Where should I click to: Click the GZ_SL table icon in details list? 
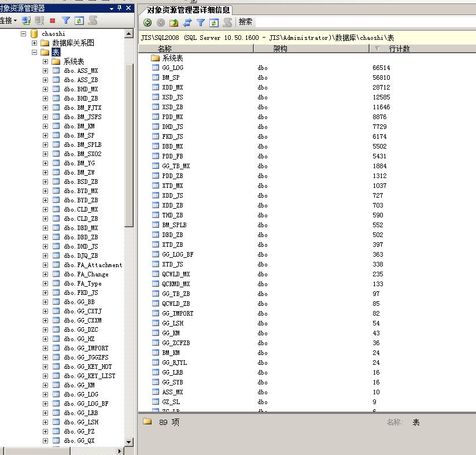tap(156, 402)
